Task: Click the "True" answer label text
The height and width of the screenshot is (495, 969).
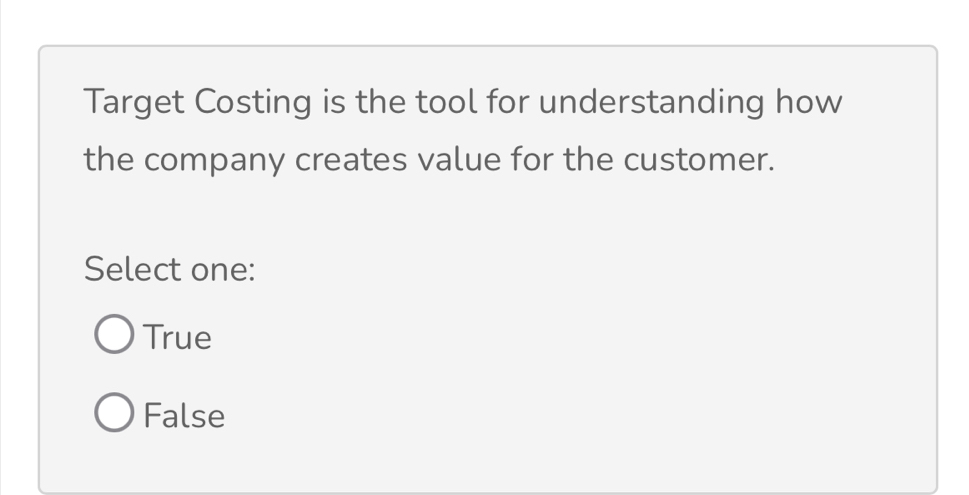Action: [178, 338]
